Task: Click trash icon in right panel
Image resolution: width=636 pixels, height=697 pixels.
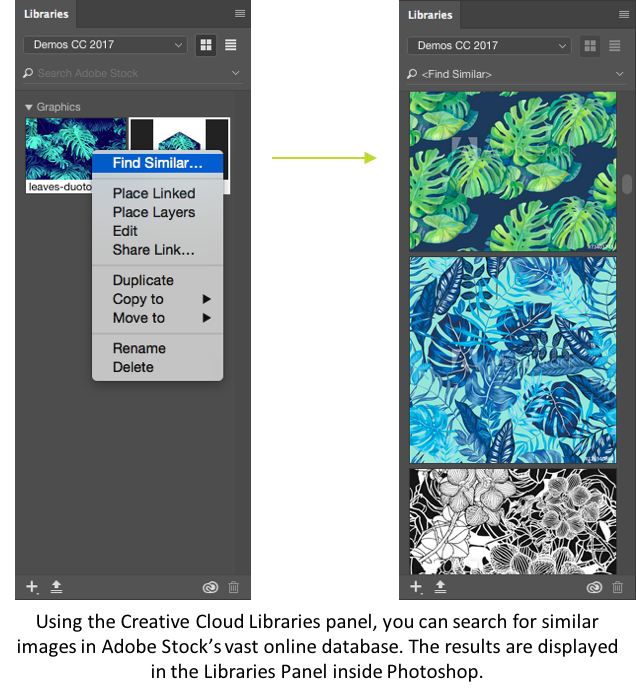Action: tap(617, 587)
